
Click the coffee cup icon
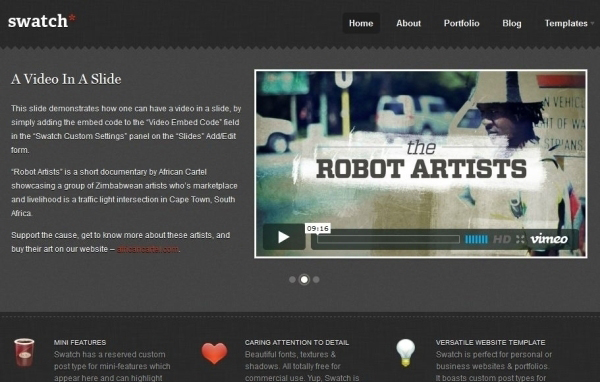click(x=24, y=352)
